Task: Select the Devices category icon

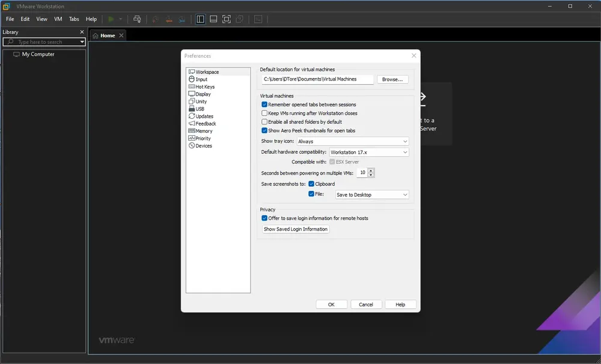Action: coord(192,145)
